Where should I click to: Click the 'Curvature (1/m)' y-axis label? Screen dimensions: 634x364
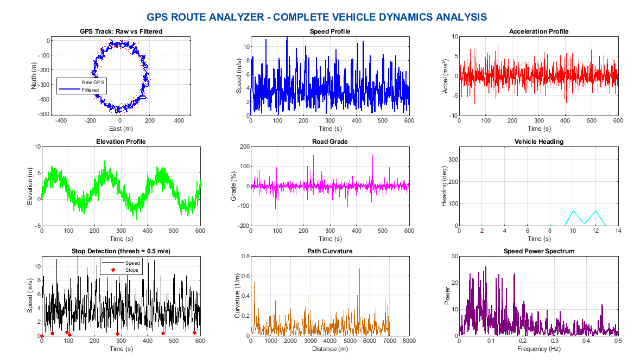click(x=237, y=296)
